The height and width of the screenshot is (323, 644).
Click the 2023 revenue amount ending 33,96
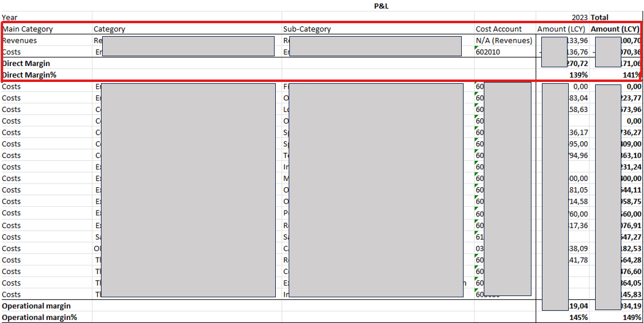click(579, 41)
